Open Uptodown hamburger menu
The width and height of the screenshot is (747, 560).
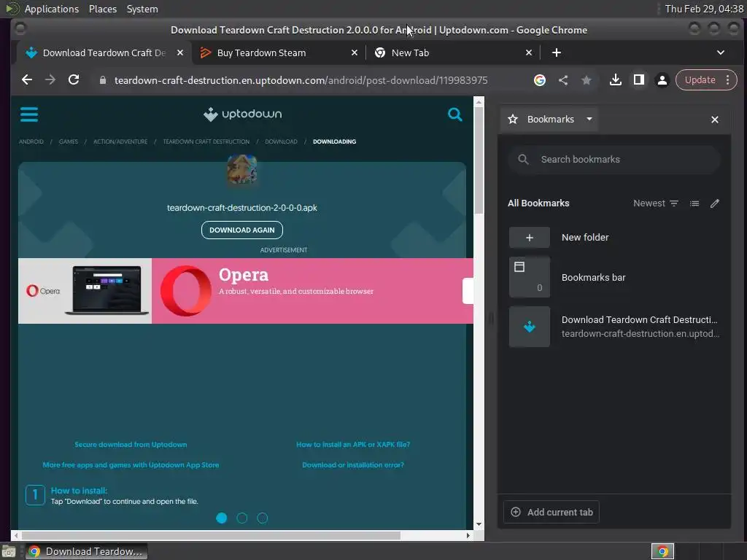tap(29, 114)
